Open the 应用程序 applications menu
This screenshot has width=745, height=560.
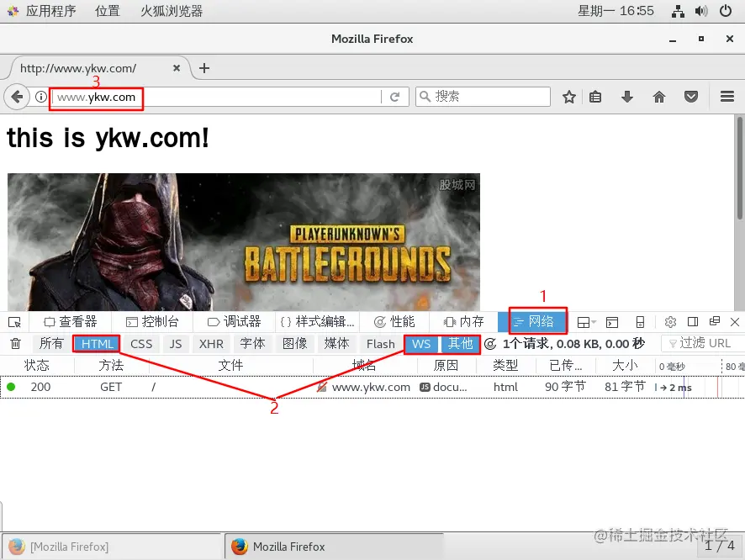click(50, 11)
